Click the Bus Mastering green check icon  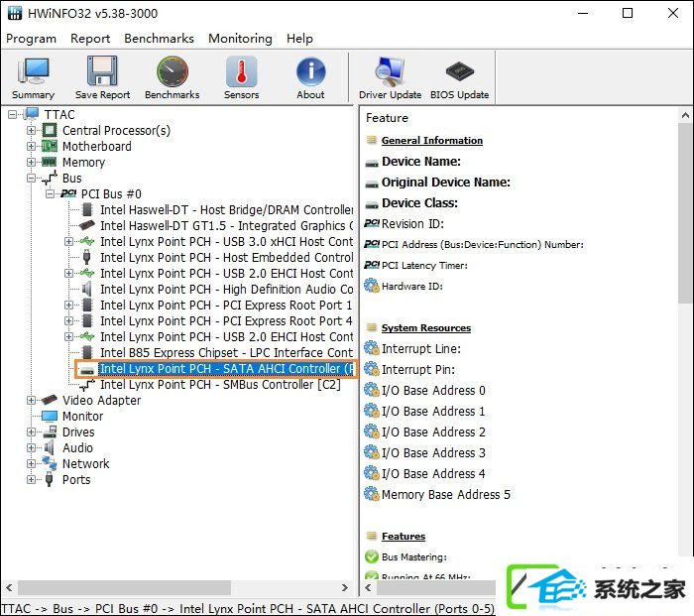point(372,556)
